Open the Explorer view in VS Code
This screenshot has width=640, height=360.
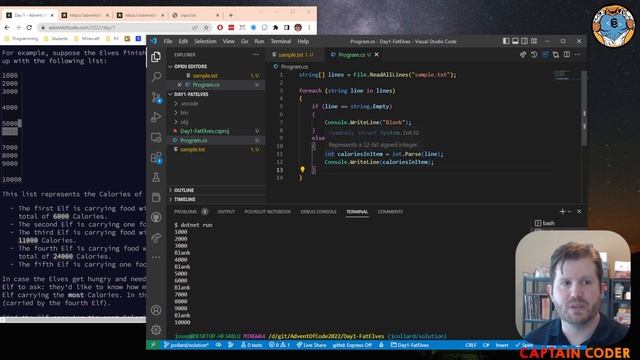pos(156,57)
